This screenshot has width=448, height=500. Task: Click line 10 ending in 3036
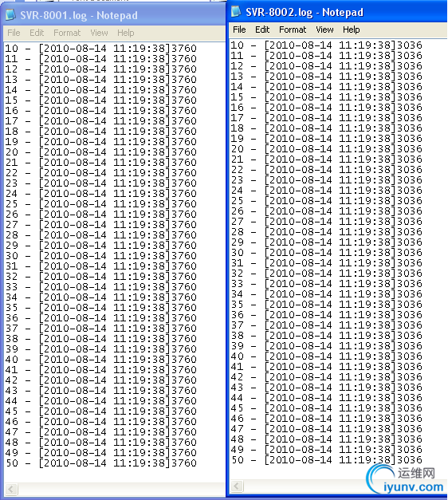point(327,45)
